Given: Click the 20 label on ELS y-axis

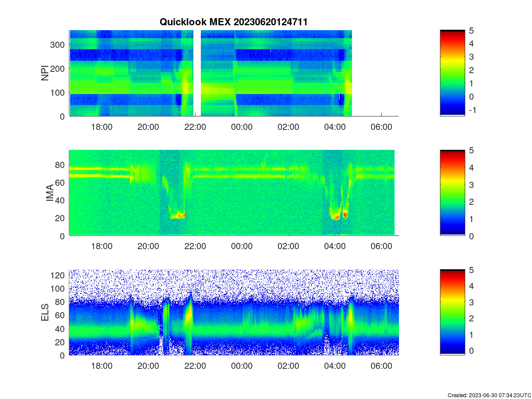Looking at the screenshot, I should tap(61, 342).
